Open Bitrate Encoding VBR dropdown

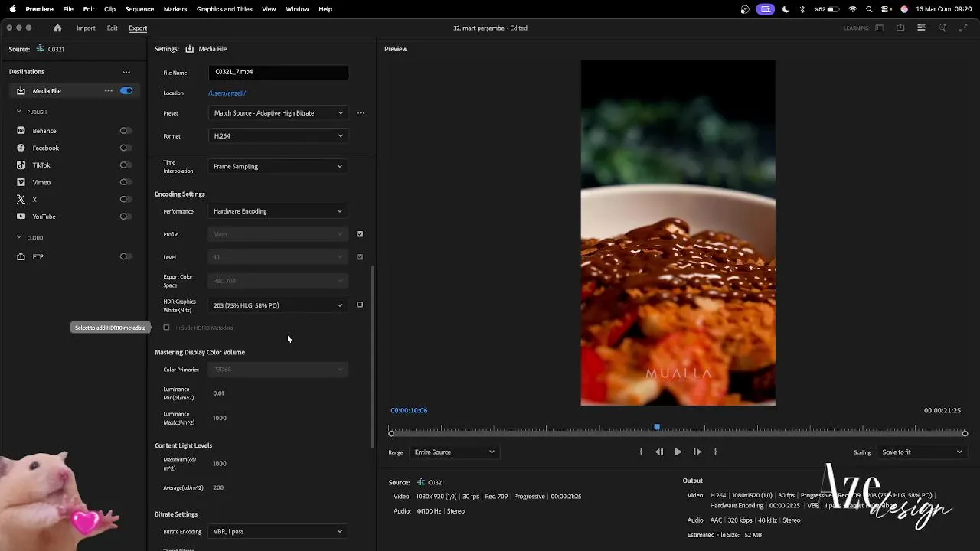pyautogui.click(x=278, y=531)
